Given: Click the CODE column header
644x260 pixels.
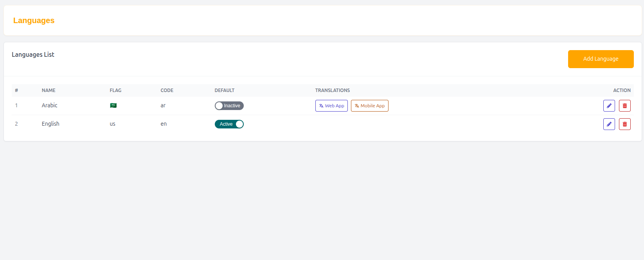Looking at the screenshot, I should pos(167,90).
